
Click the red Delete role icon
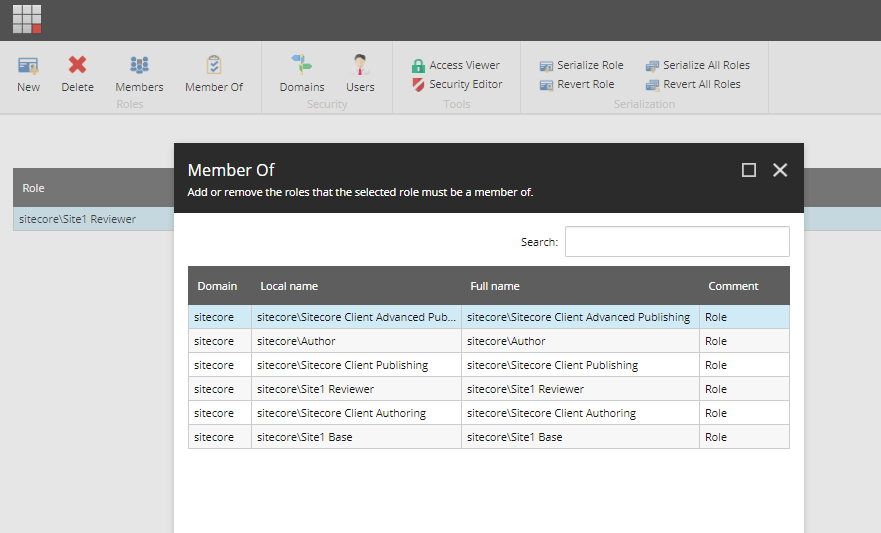point(78,65)
